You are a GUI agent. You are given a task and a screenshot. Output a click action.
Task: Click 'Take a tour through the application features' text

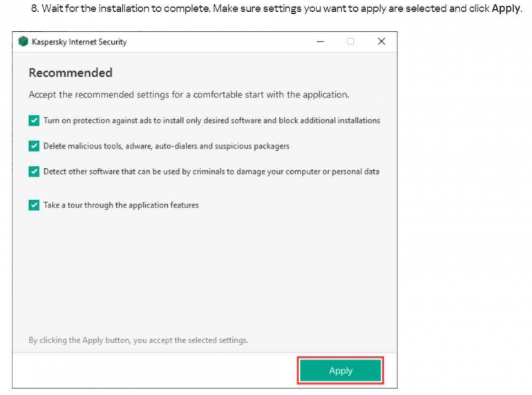point(121,205)
